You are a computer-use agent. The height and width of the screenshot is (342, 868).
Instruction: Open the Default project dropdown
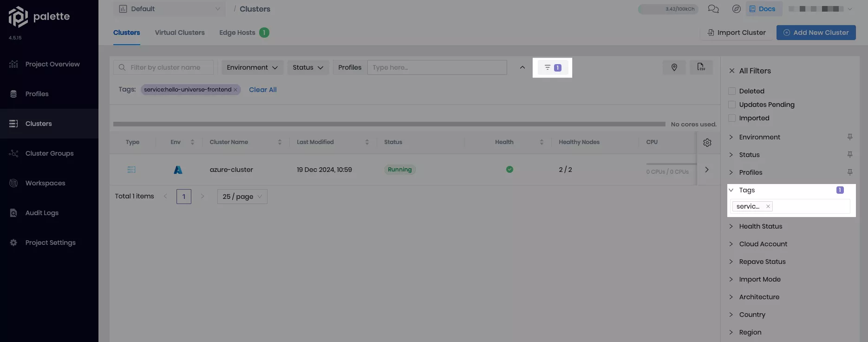click(170, 9)
